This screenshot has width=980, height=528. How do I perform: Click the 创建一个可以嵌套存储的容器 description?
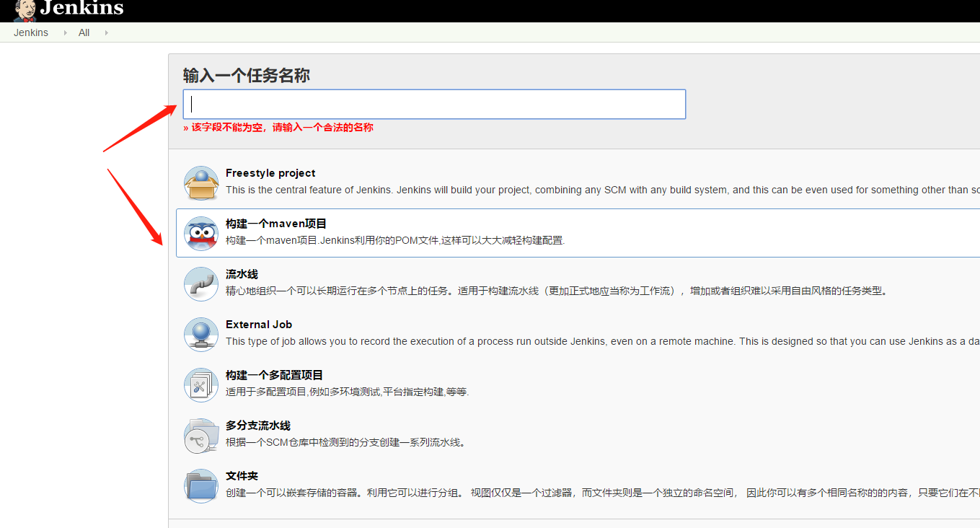tap(603, 493)
